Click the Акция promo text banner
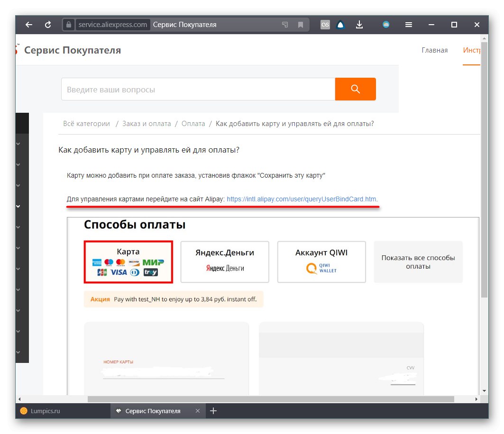 [174, 299]
